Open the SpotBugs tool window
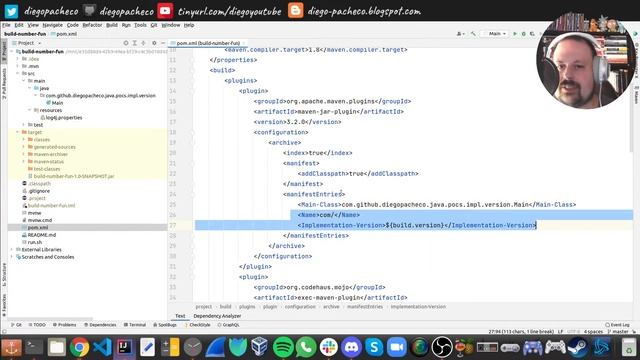 (x=165, y=325)
